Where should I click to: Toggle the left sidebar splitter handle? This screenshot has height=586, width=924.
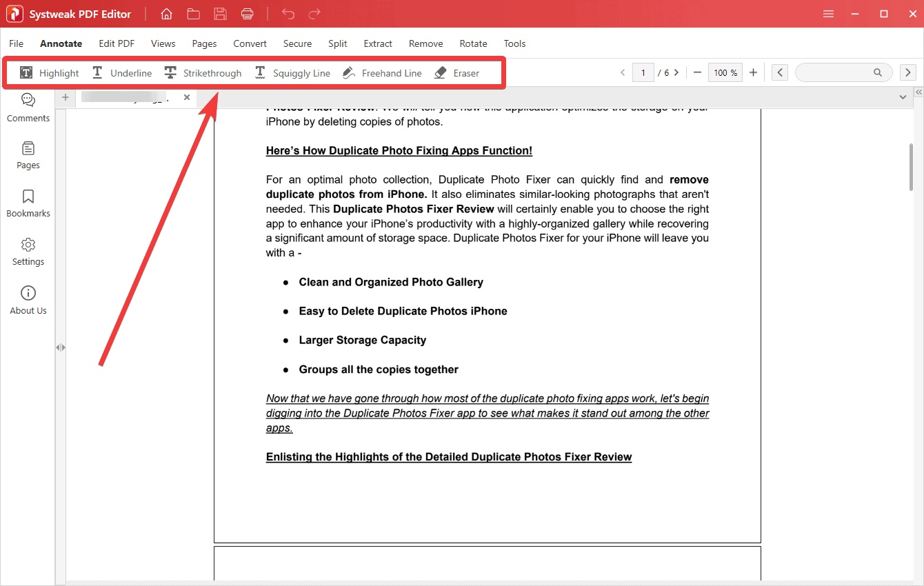61,347
